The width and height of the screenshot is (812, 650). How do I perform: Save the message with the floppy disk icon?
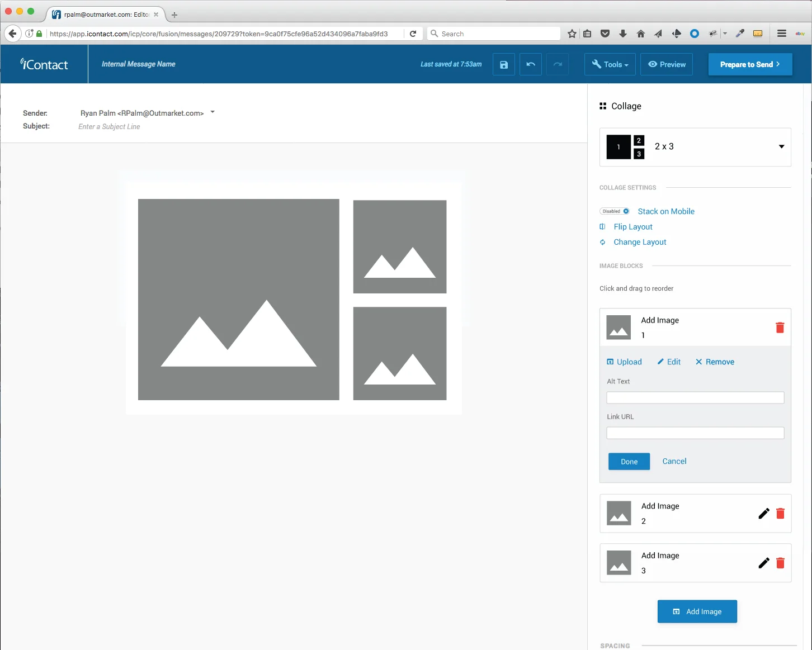tap(504, 64)
